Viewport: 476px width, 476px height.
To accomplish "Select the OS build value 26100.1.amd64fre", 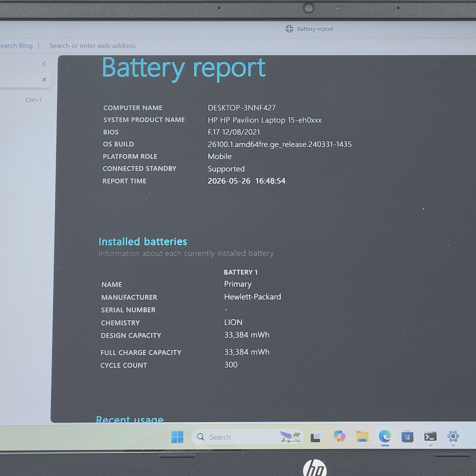I will tap(280, 144).
